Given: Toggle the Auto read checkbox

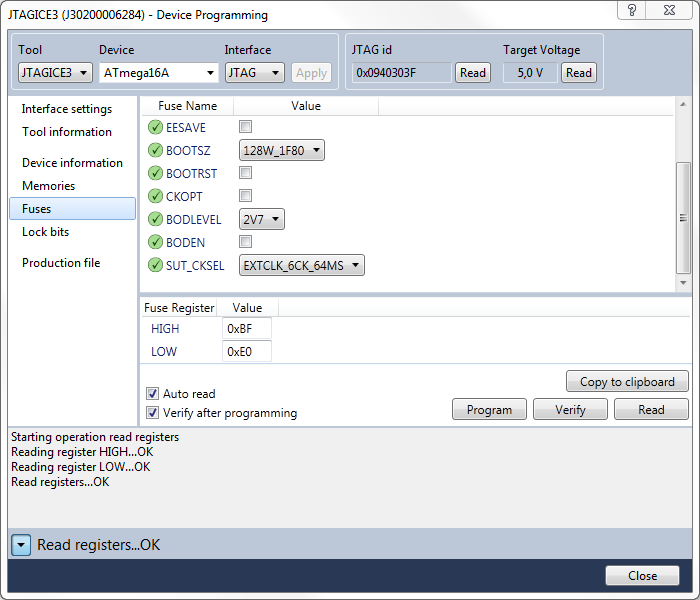Looking at the screenshot, I should (x=153, y=394).
